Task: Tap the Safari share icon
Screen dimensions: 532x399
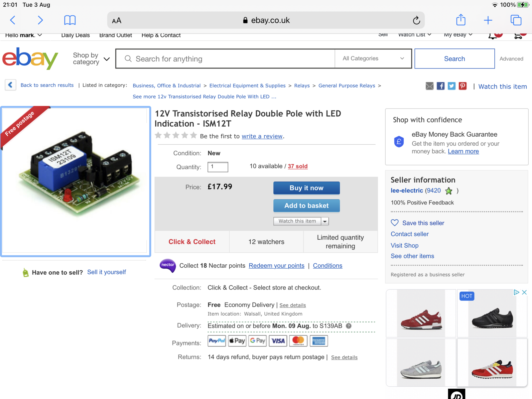Action: coord(461,20)
